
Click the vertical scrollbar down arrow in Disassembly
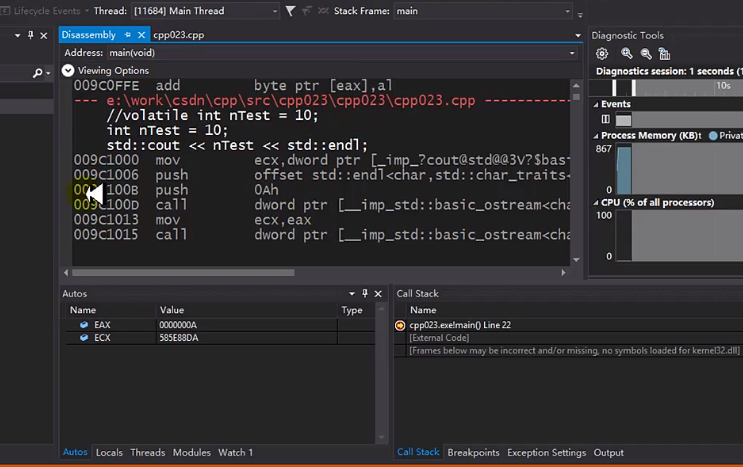pos(576,260)
